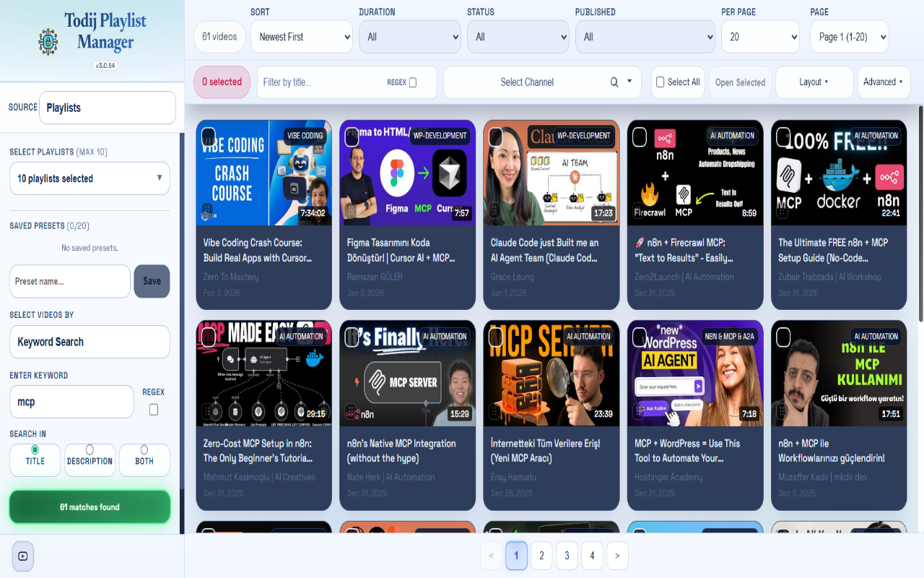The height and width of the screenshot is (578, 924).
Task: Open the Duration filter dropdown
Action: click(410, 37)
